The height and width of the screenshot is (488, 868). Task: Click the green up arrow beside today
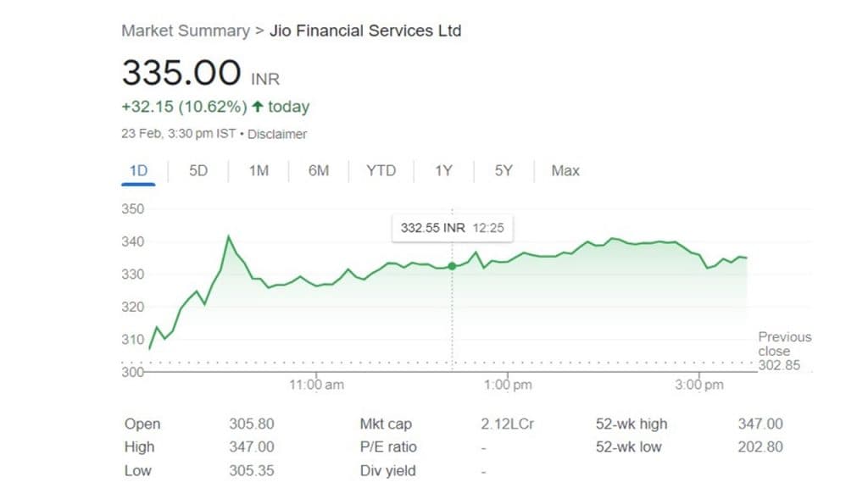click(x=257, y=107)
